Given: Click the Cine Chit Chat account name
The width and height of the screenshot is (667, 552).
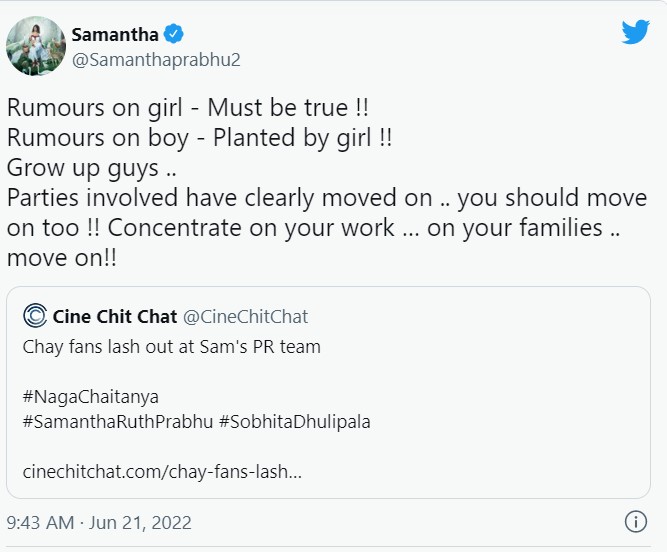Looking at the screenshot, I should pyautogui.click(x=113, y=317).
